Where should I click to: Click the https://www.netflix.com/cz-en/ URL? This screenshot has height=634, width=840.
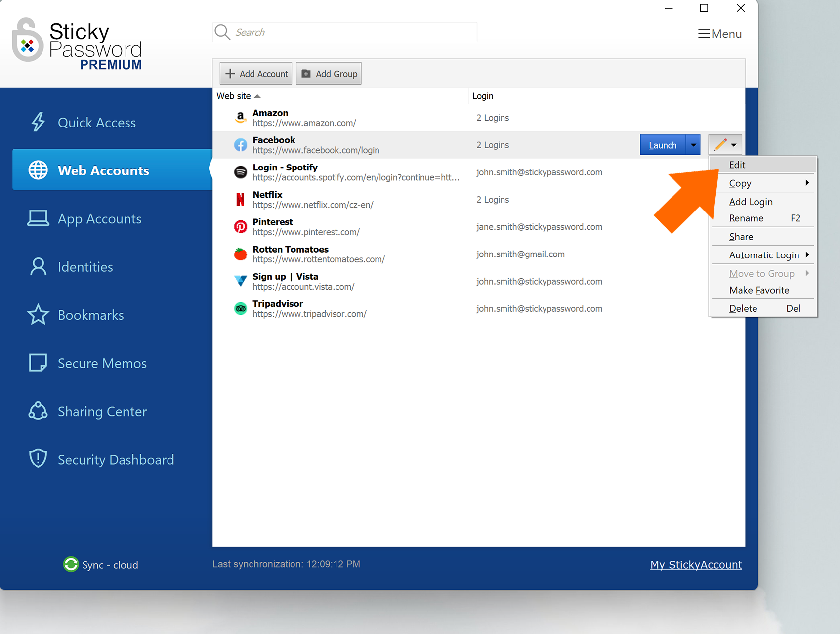(x=313, y=205)
